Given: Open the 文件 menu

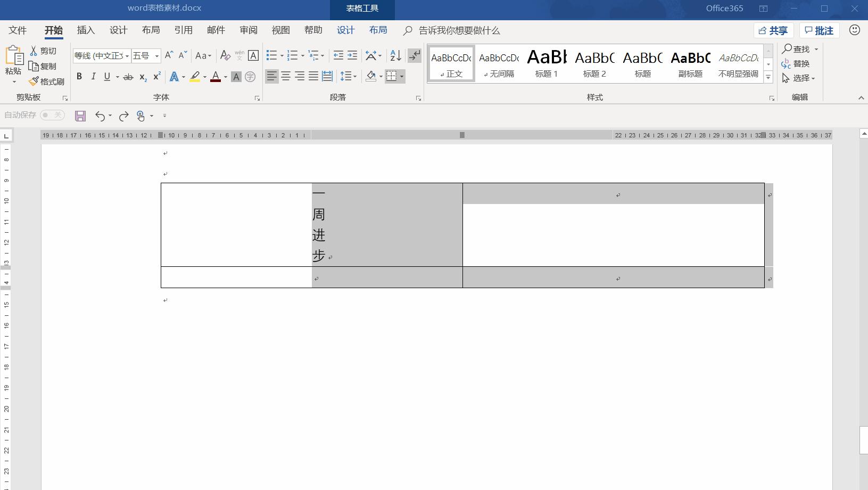Looking at the screenshot, I should pyautogui.click(x=18, y=30).
